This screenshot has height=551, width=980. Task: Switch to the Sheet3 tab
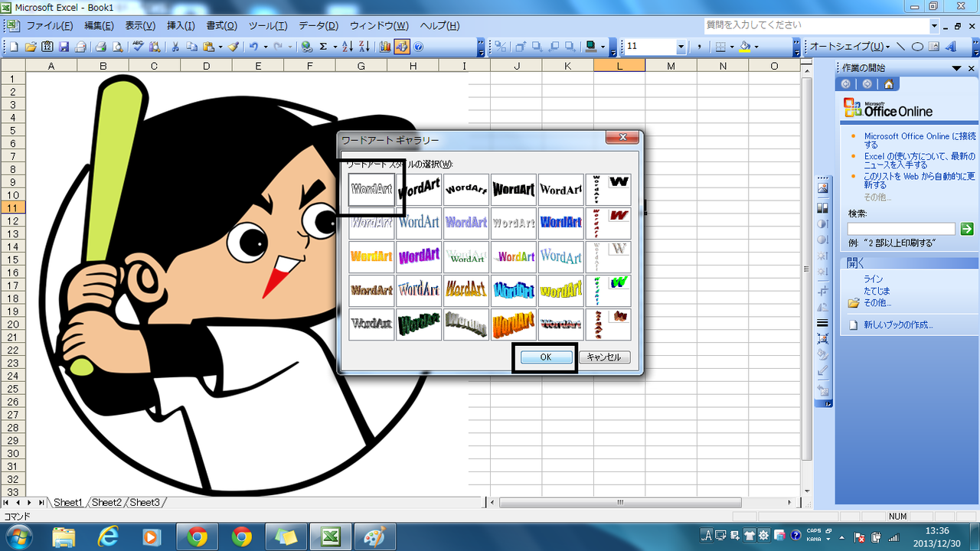pos(145,503)
